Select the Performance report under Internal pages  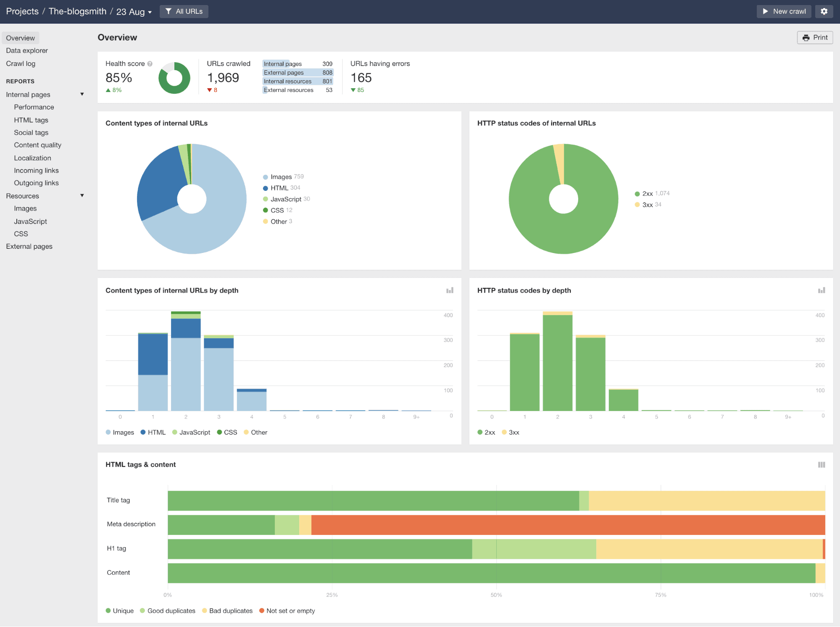tap(34, 107)
